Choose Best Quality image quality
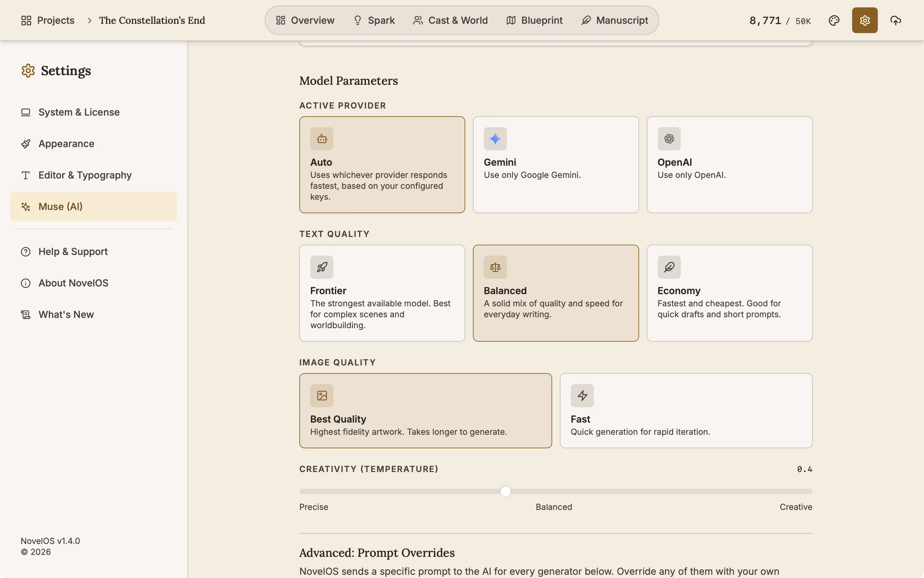924x578 pixels. point(425,411)
